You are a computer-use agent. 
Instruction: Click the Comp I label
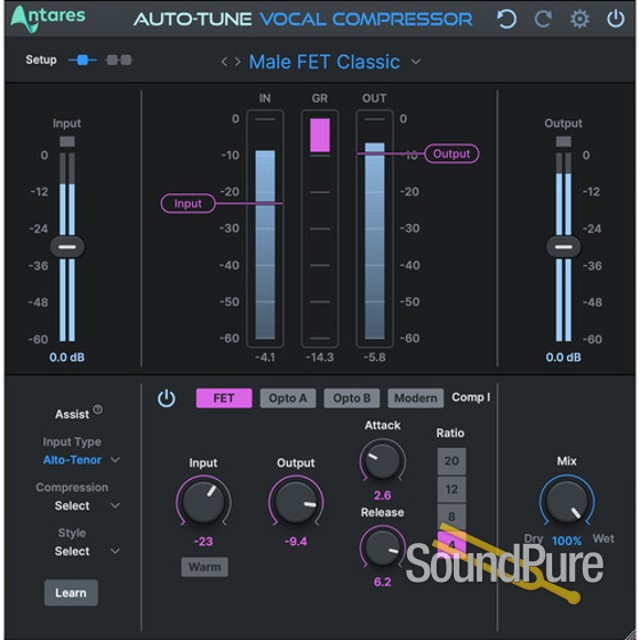(471, 397)
